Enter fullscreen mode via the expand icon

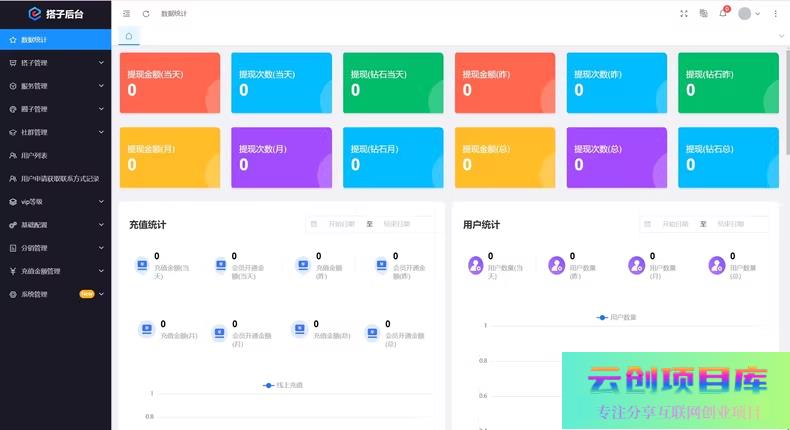pyautogui.click(x=684, y=14)
